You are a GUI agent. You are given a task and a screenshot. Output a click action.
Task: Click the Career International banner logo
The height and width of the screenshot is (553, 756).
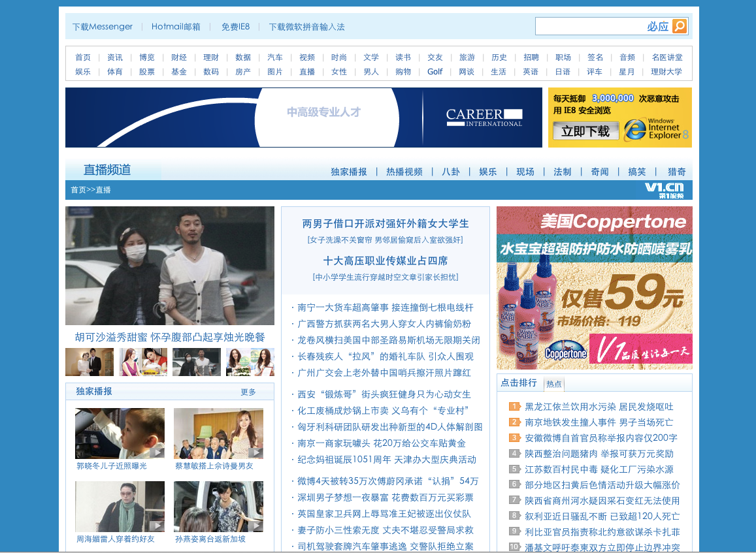[484, 118]
